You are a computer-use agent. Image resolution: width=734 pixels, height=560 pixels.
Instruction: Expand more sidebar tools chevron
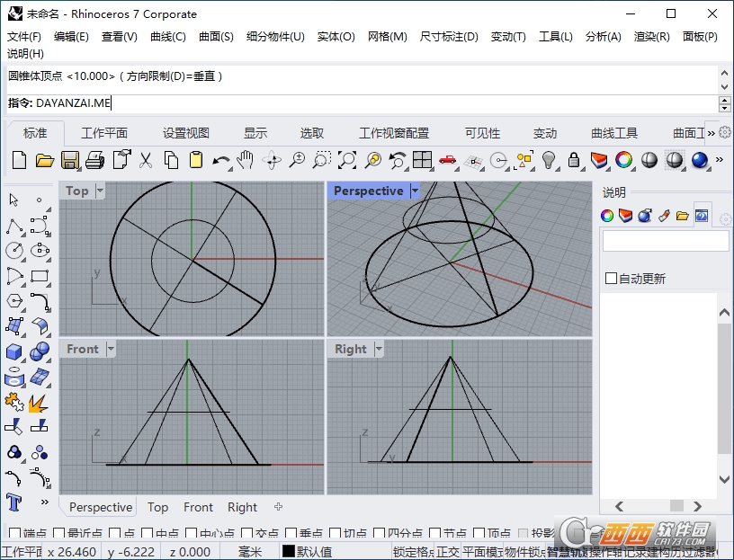click(x=44, y=502)
